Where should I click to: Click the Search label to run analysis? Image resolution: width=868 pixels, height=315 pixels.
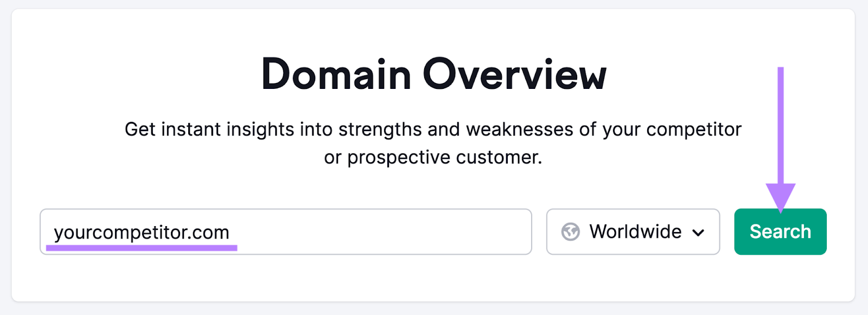pos(780,232)
